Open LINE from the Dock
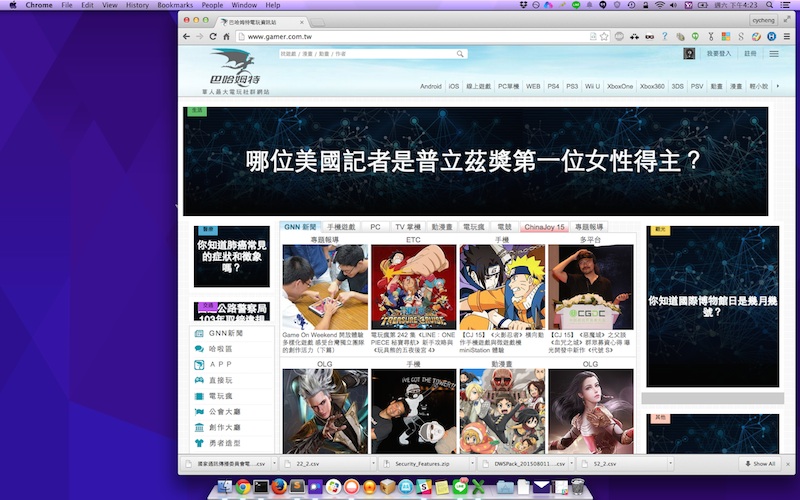800x500 pixels. point(460,487)
